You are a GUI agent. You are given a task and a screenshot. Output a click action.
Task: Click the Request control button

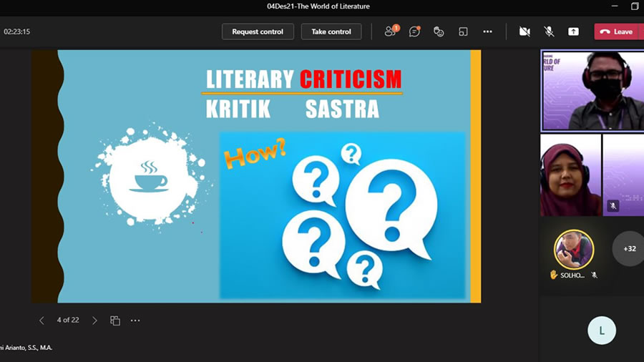click(x=258, y=31)
